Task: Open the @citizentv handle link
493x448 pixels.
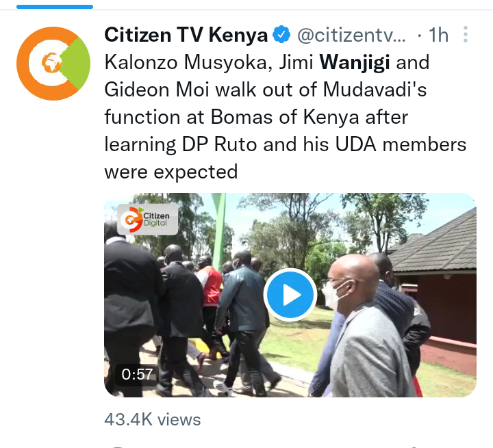Action: [351, 35]
